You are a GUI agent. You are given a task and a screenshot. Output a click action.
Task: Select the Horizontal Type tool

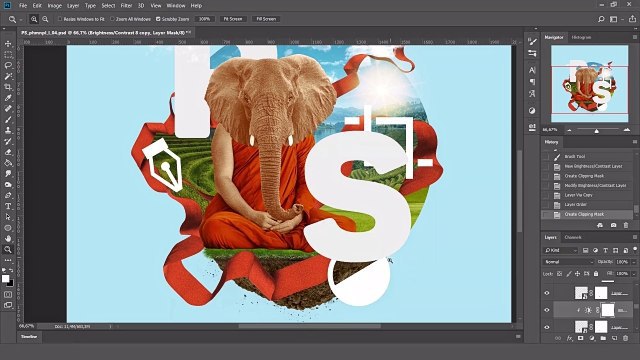coord(8,206)
